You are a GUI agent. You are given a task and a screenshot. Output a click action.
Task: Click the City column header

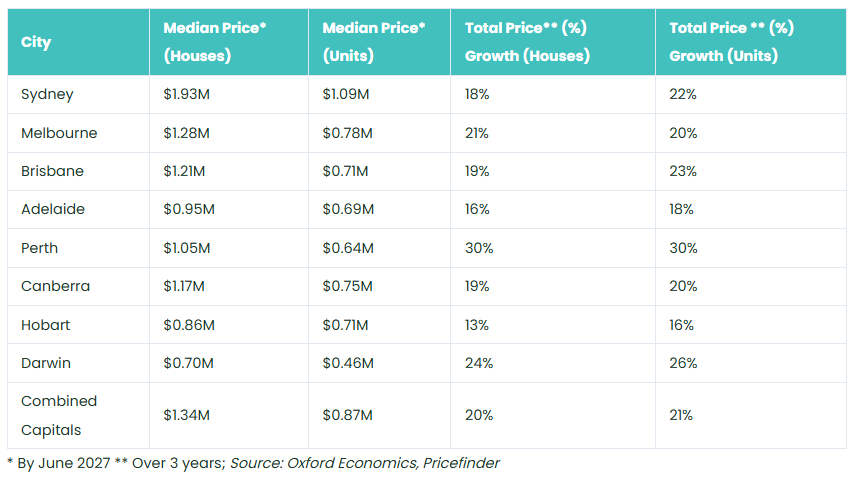[36, 42]
